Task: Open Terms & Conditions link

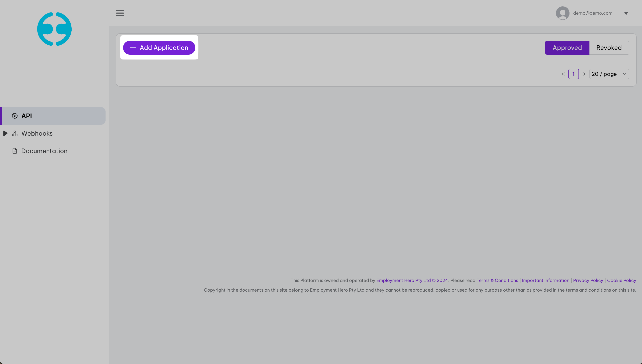Action: point(497,280)
